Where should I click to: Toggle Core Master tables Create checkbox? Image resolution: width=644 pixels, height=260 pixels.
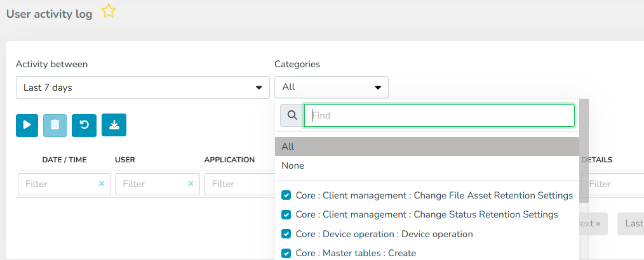click(x=286, y=253)
